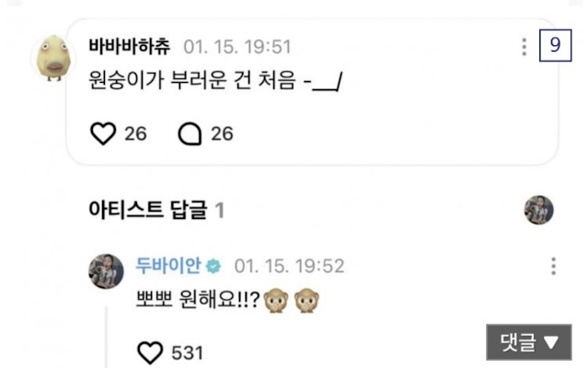This screenshot has width=588, height=368.
Task: Open the three-dot menu on 두바이안's reply
Action: coord(553,267)
